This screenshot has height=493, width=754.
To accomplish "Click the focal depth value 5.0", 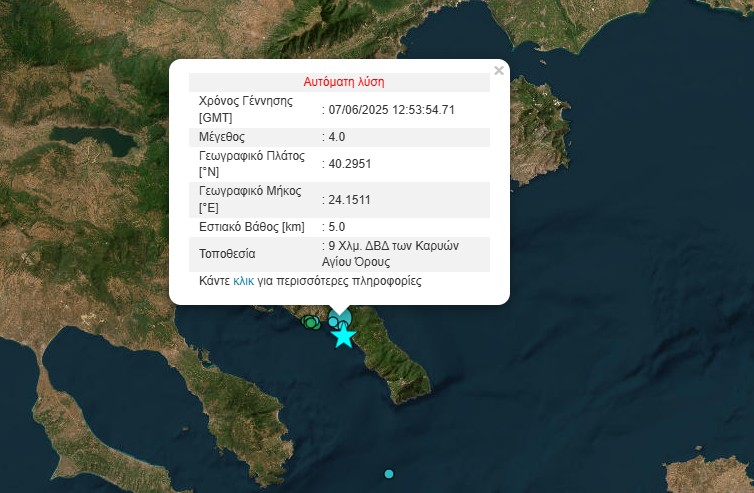I will pos(337,227).
